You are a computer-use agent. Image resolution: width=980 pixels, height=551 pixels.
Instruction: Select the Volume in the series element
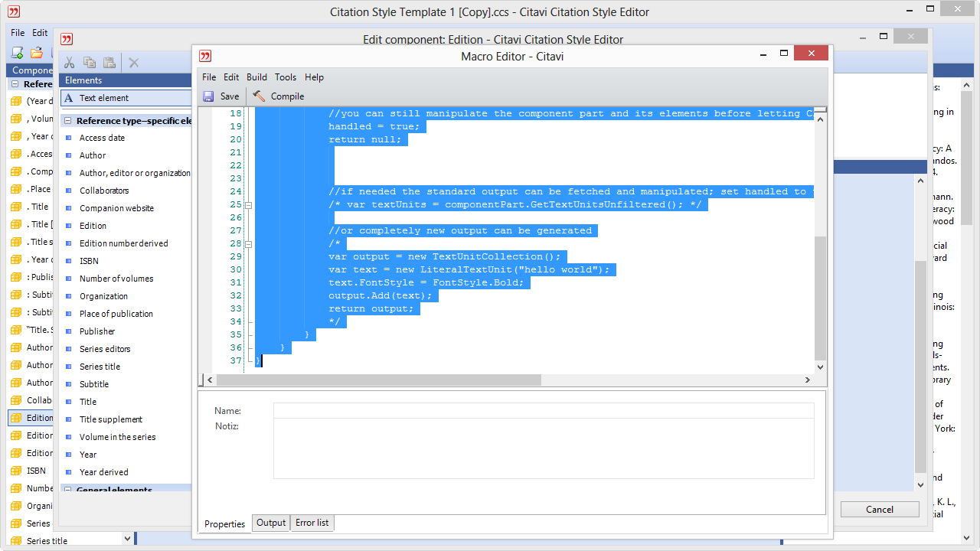click(117, 437)
